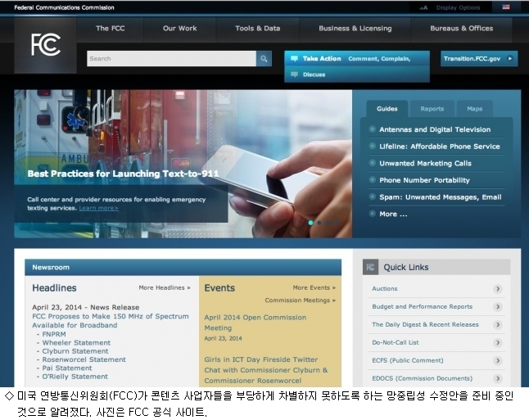Click bullet icon next to Lifeline: Affordable Phone Service
This screenshot has height=420, width=529.
click(x=373, y=146)
